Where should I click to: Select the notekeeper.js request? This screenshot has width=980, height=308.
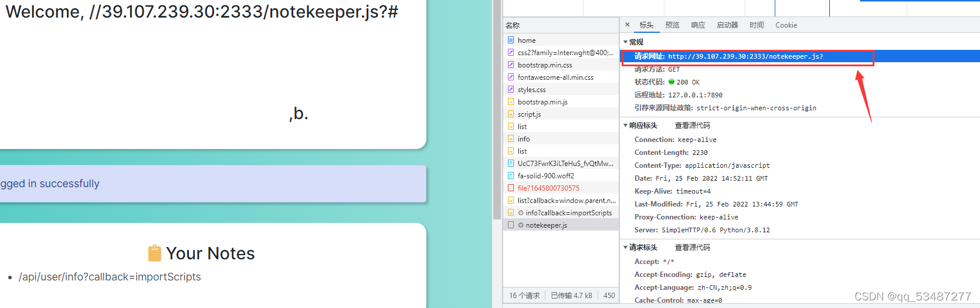pyautogui.click(x=561, y=225)
